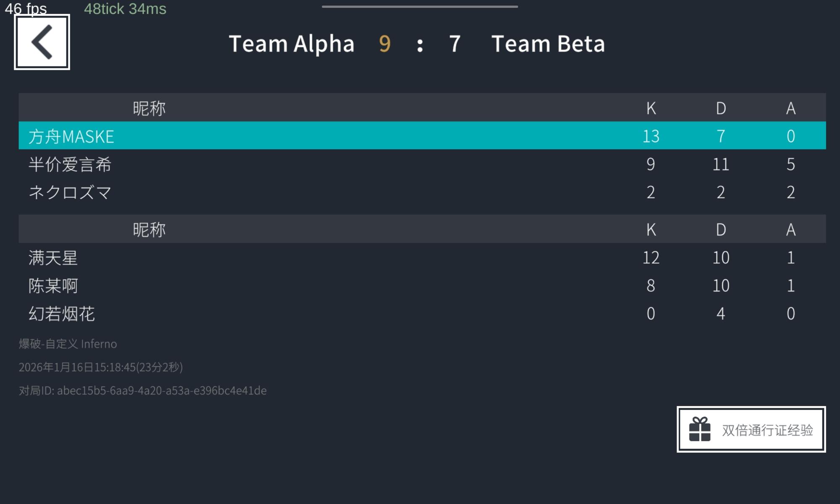Click Team Alpha's score 9
840x504 pixels.
tap(385, 44)
